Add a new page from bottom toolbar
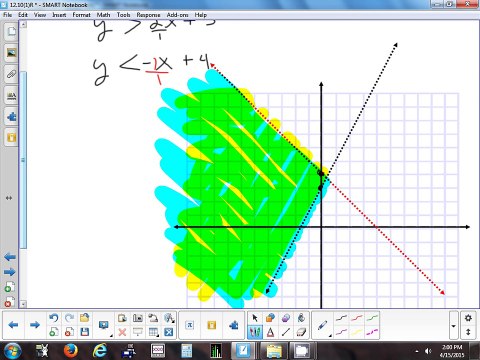The height and width of the screenshot is (360, 480). click(x=53, y=332)
